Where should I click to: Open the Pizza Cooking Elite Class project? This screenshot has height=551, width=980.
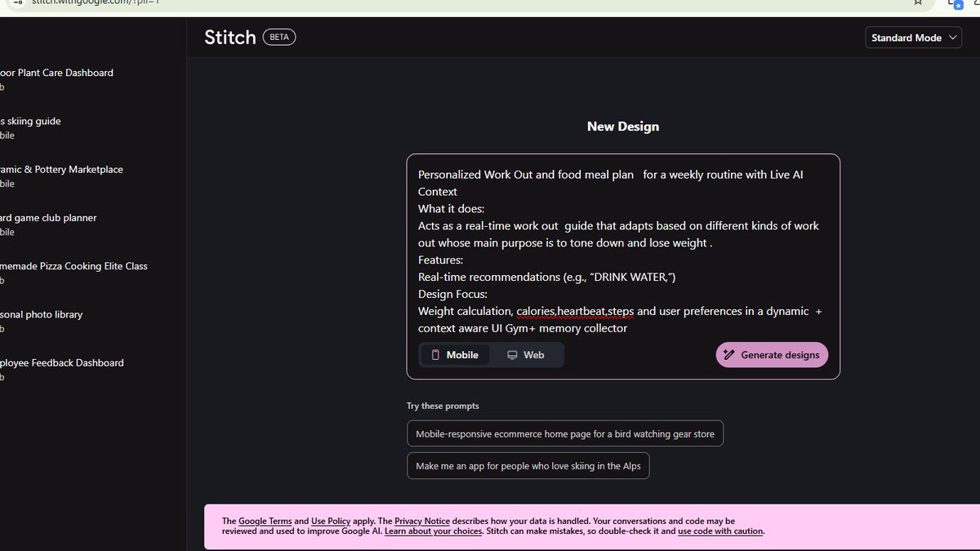(73, 272)
